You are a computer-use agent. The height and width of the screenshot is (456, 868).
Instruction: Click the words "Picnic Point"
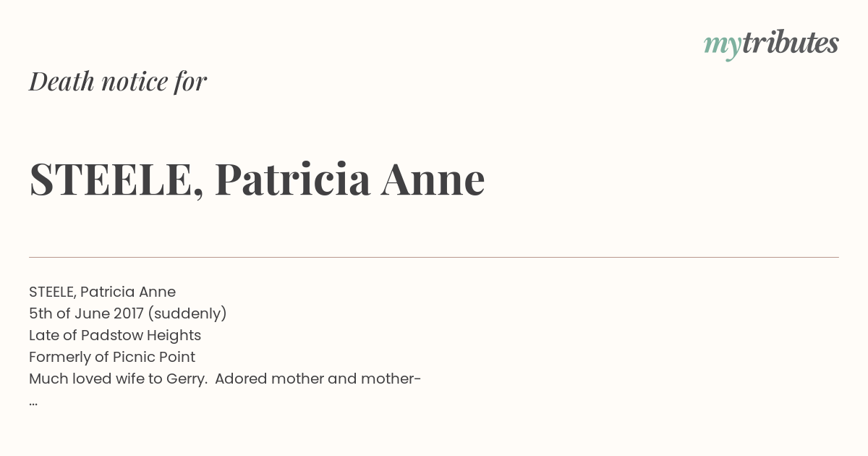click(156, 357)
